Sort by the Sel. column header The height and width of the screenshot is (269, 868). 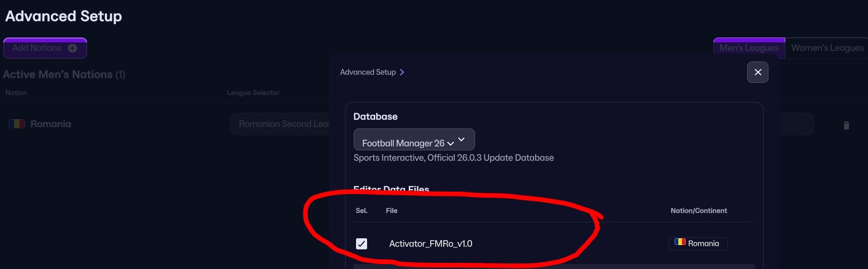362,211
